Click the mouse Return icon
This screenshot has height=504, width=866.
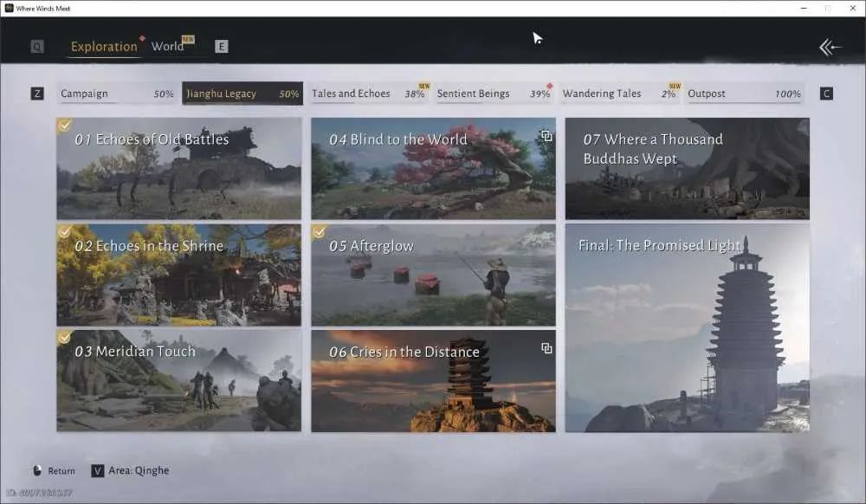[x=37, y=470]
